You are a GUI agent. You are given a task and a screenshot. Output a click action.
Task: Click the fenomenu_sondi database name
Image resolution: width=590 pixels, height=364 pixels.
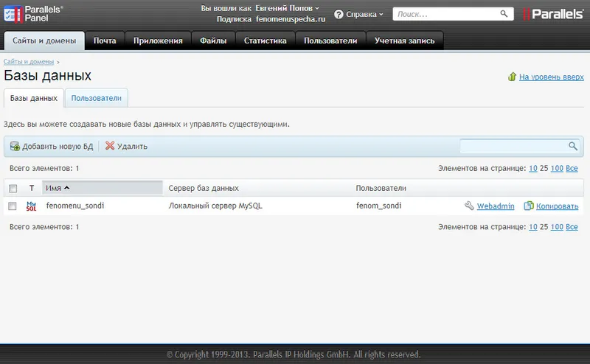coord(75,206)
